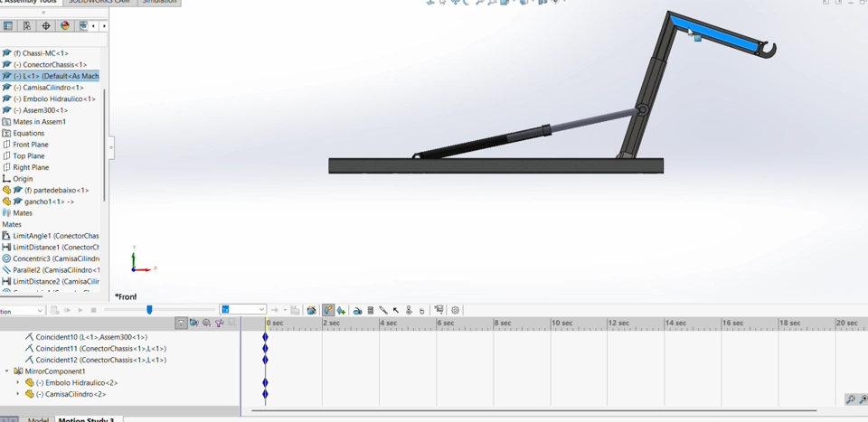868x422 pixels.
Task: Add a Contact in motion toolbar
Action: coord(409,310)
